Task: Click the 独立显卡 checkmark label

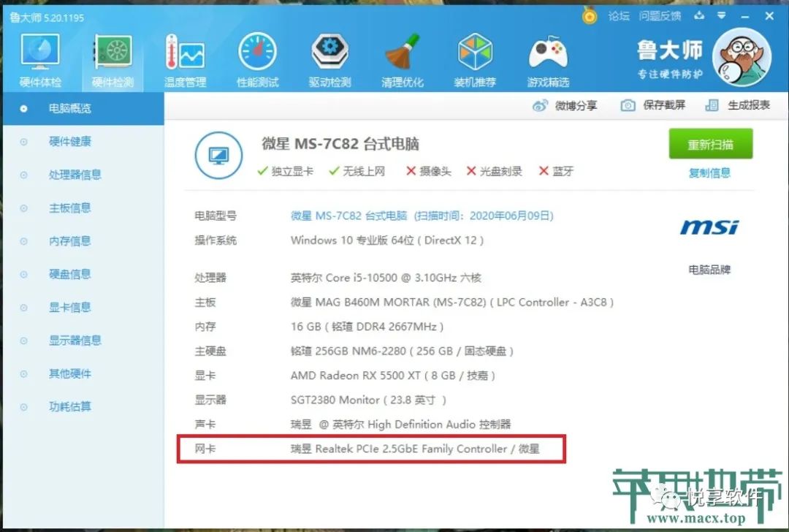Action: click(286, 171)
